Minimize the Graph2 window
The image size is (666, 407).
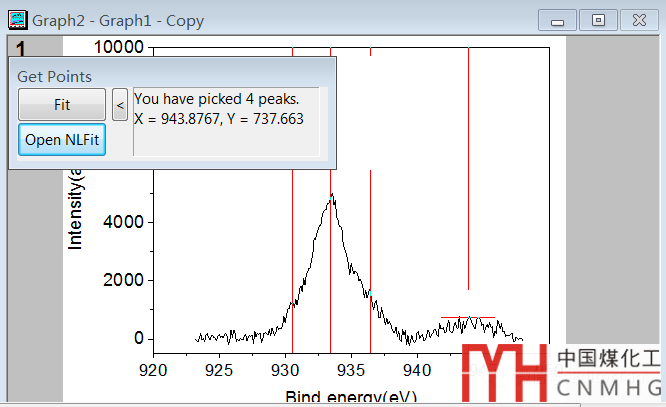(556, 20)
